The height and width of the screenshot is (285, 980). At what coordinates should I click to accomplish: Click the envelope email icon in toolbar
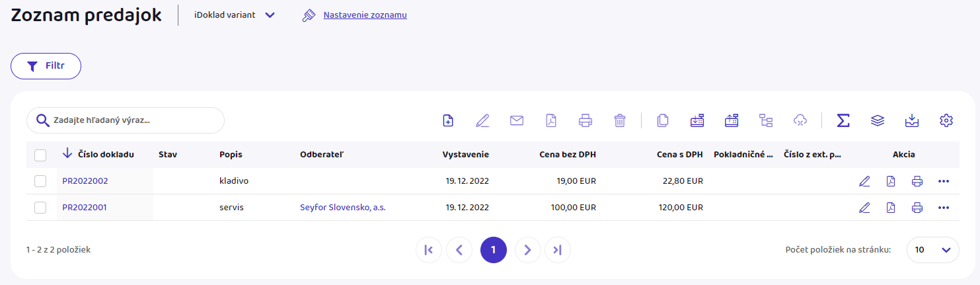516,120
